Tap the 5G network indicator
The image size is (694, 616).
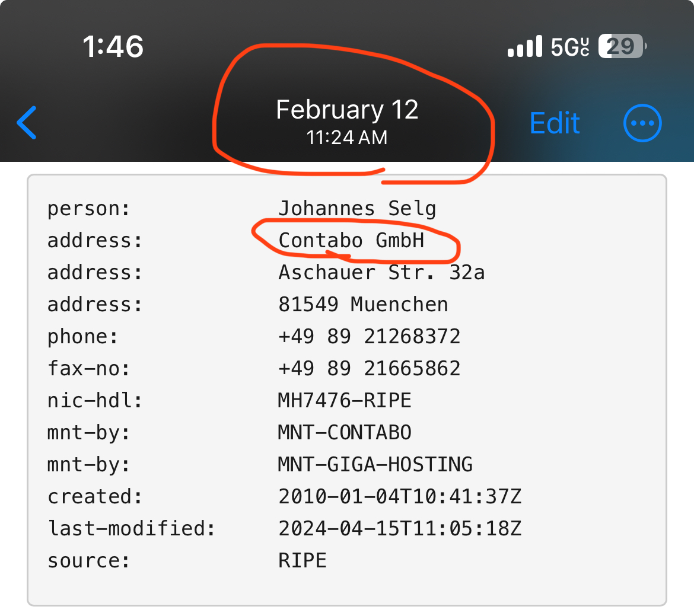click(x=570, y=46)
